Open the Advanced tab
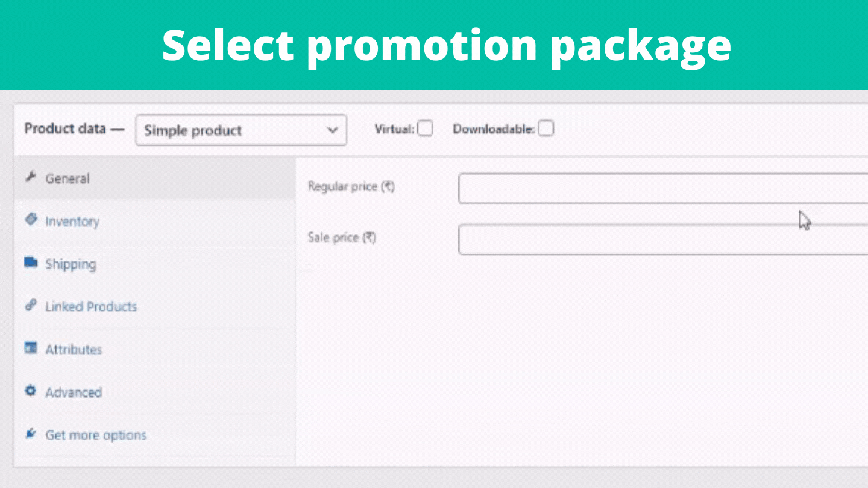This screenshot has width=868, height=488. [x=74, y=392]
